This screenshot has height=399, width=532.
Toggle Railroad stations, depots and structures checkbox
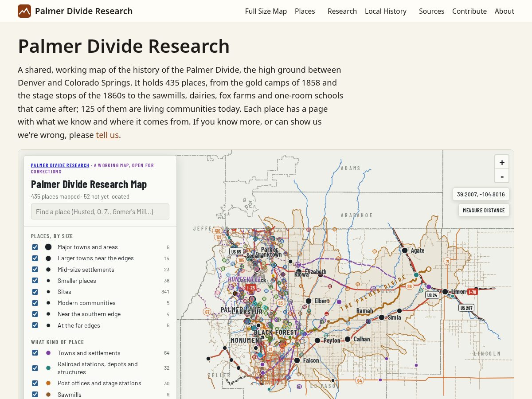35,368
